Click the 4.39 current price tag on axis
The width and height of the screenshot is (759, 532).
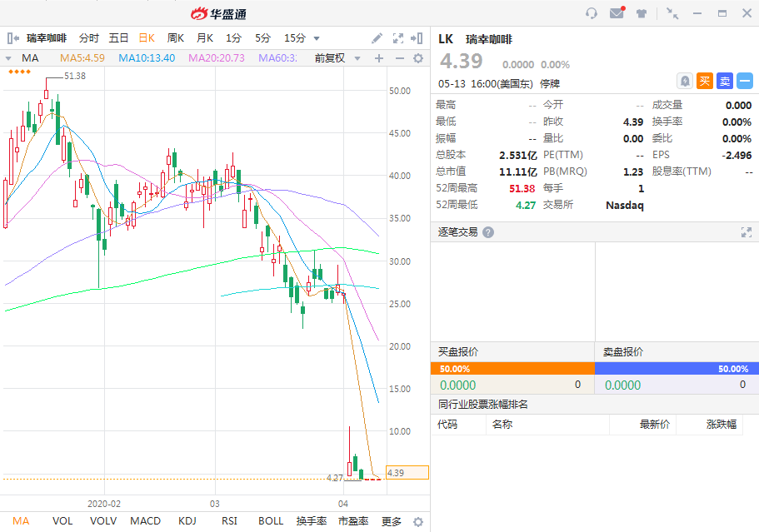[407, 473]
